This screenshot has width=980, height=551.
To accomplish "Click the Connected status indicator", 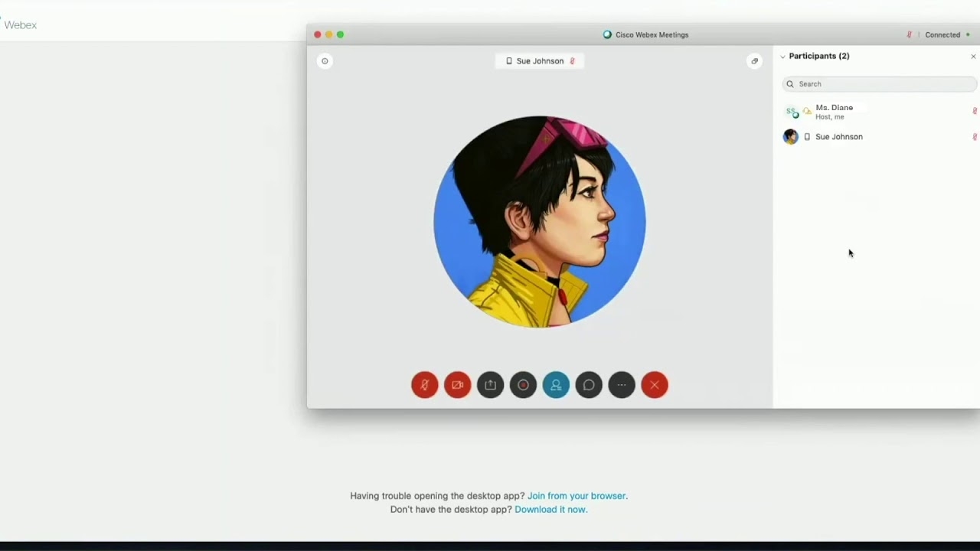I will click(x=947, y=34).
